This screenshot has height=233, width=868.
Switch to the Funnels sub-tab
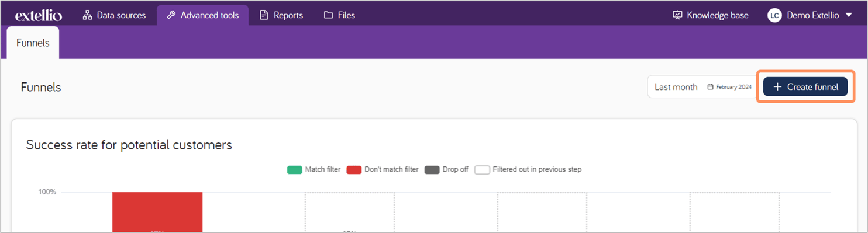[33, 43]
